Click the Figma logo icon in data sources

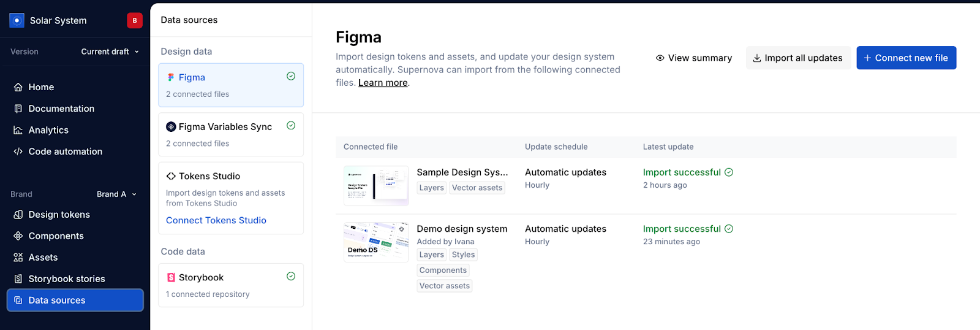(171, 77)
